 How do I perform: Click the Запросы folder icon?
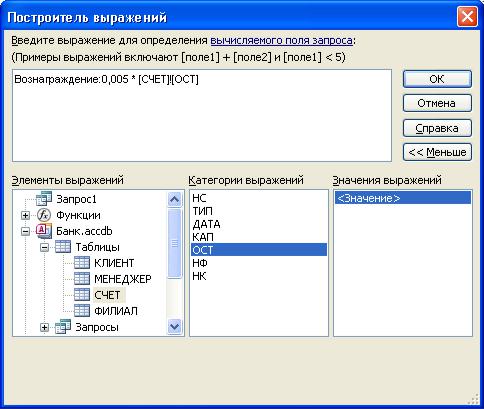tap(63, 327)
